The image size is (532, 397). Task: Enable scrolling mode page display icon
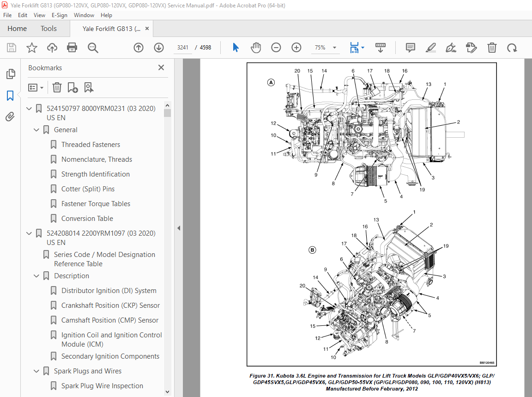(x=381, y=48)
